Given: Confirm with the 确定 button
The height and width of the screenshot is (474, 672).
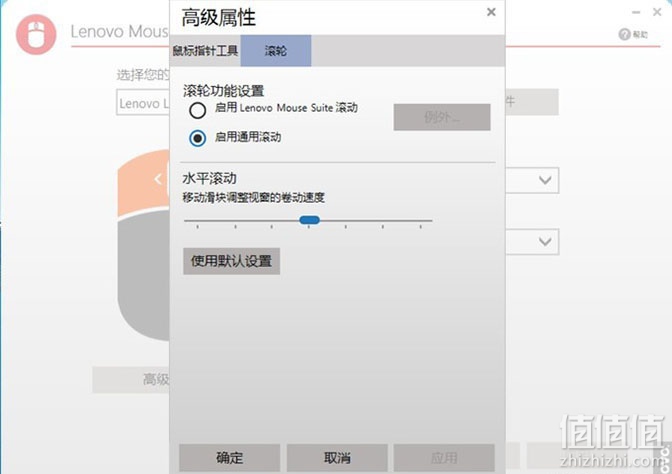Looking at the screenshot, I should [x=229, y=458].
